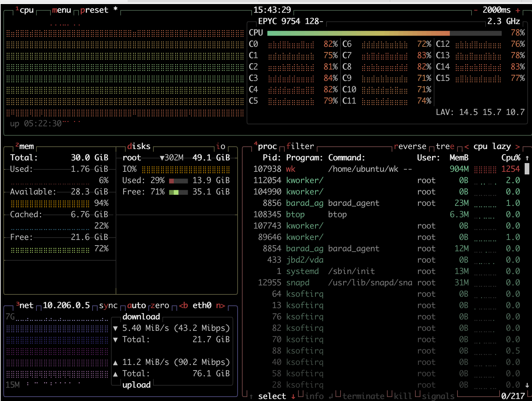532x401 pixels.
Task: Open the preset selector
Action: (x=94, y=10)
